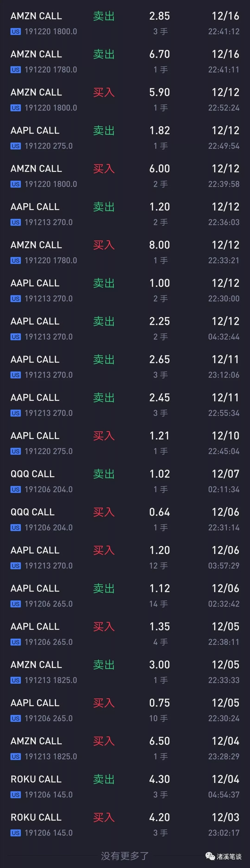This screenshot has height=868, width=250.
Task: Click green 卖出 label on AAPL 2.45 order
Action: [x=104, y=398]
